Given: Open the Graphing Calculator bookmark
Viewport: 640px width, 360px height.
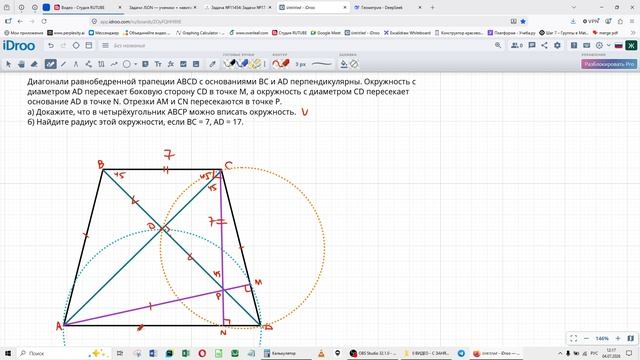Looking at the screenshot, I should [200, 33].
